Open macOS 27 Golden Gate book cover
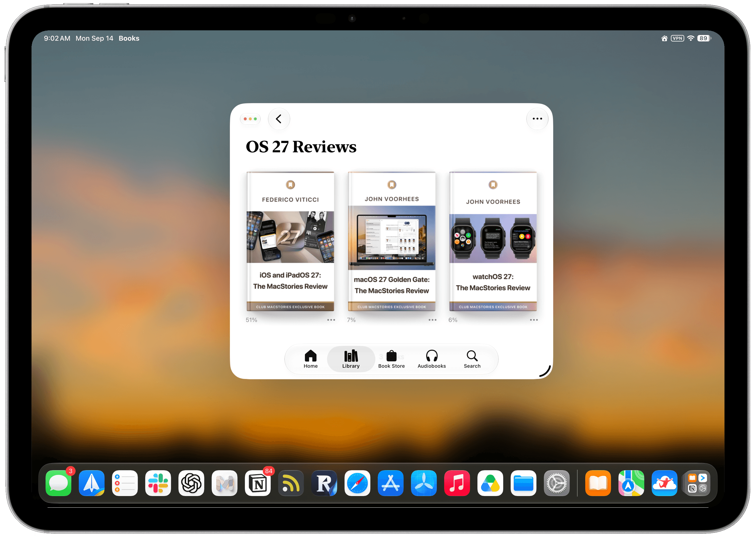Viewport: 756px width, 538px height. (x=392, y=242)
